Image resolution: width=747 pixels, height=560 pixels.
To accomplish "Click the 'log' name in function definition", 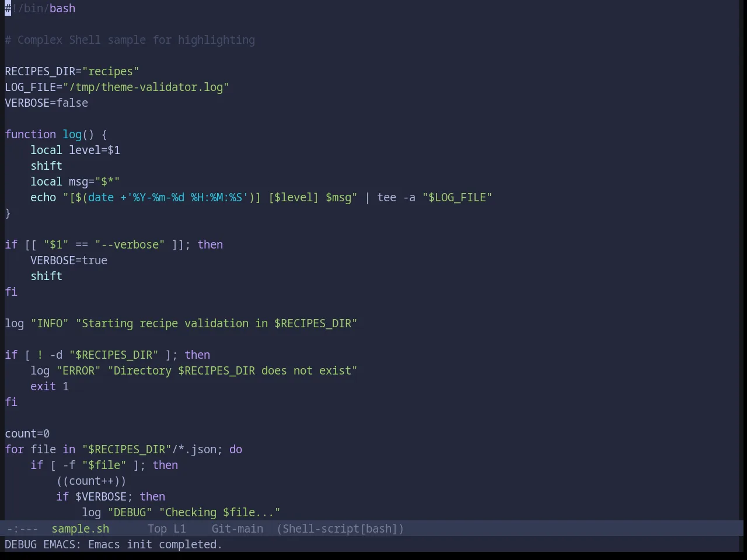I will pyautogui.click(x=72, y=134).
